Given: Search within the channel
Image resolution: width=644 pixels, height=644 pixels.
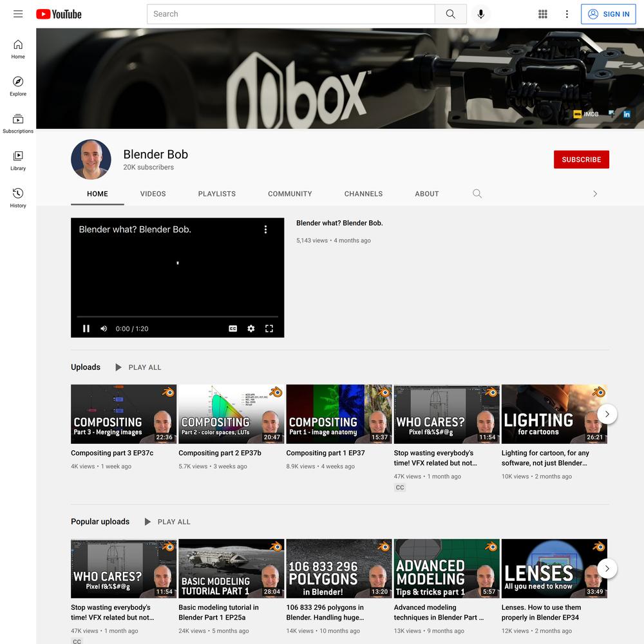Looking at the screenshot, I should pyautogui.click(x=477, y=193).
